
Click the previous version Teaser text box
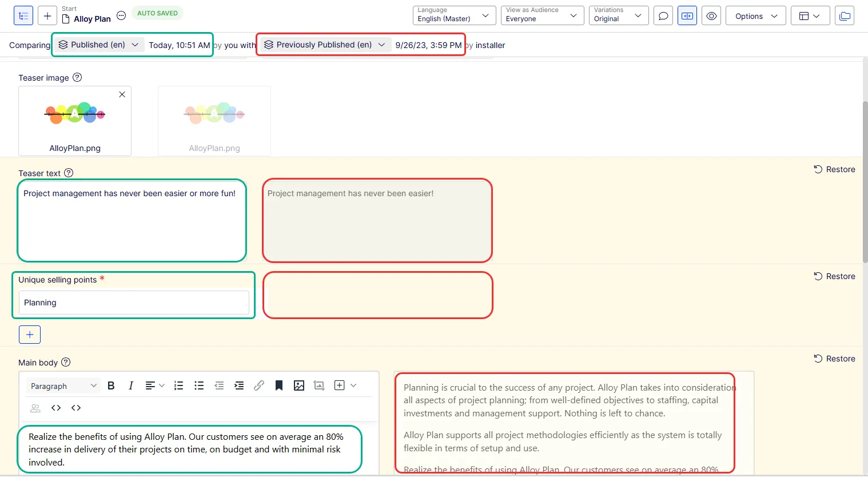pyautogui.click(x=377, y=221)
